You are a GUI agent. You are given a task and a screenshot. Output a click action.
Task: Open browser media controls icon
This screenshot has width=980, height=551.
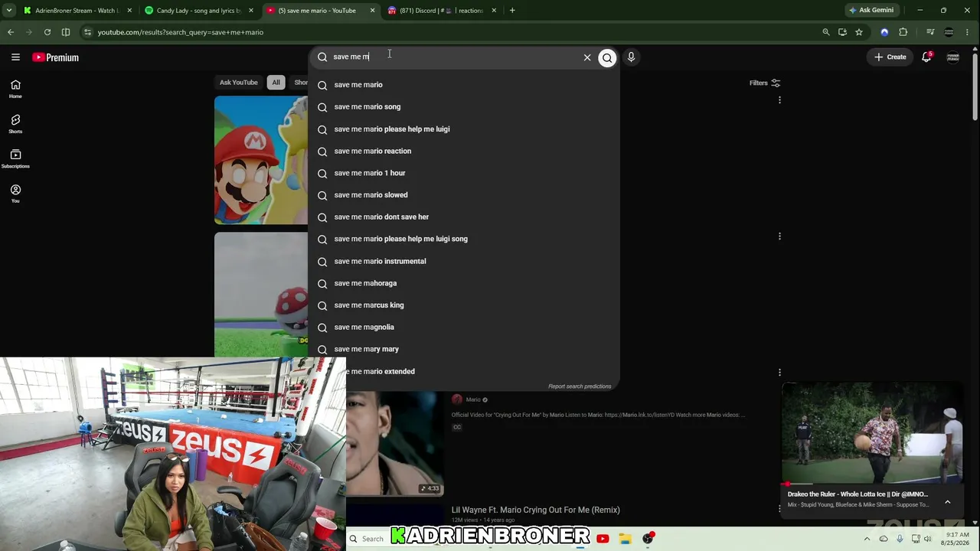tap(930, 32)
